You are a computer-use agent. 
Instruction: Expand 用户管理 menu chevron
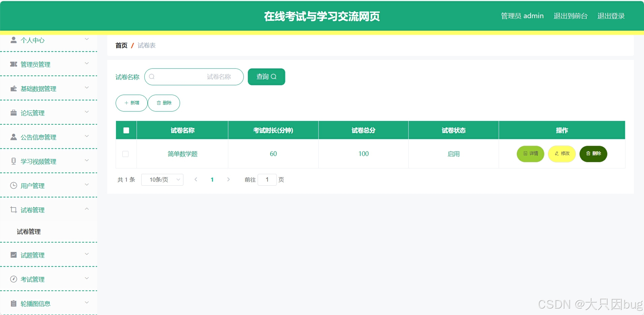pos(87,185)
